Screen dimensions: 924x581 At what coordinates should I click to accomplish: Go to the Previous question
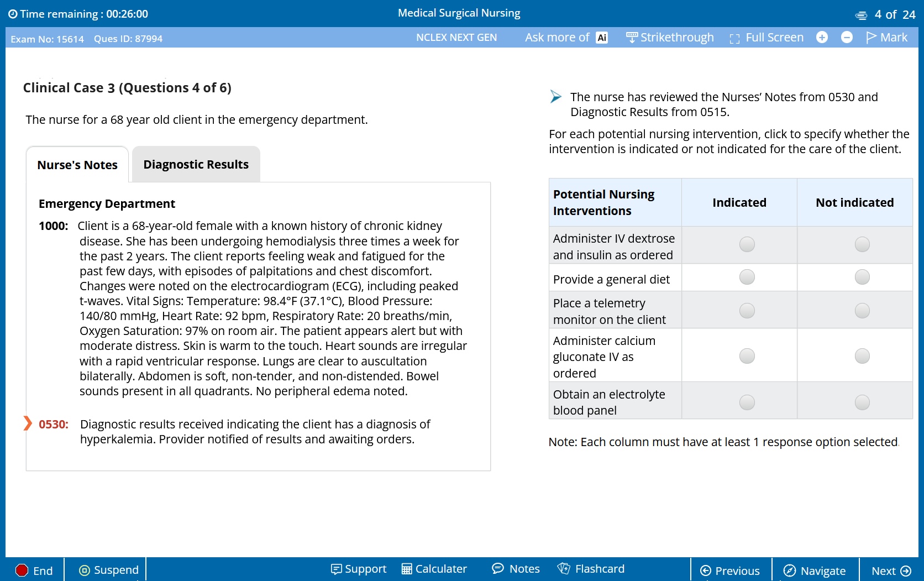click(730, 570)
